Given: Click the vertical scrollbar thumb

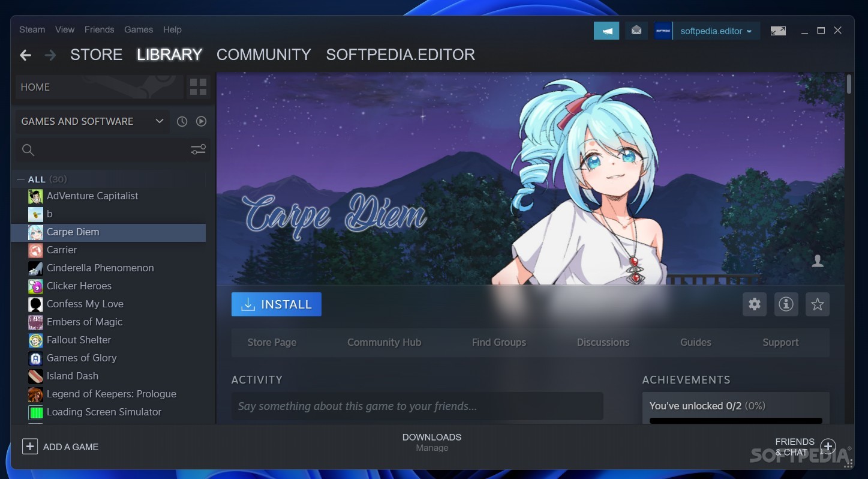Looking at the screenshot, I should [849, 84].
